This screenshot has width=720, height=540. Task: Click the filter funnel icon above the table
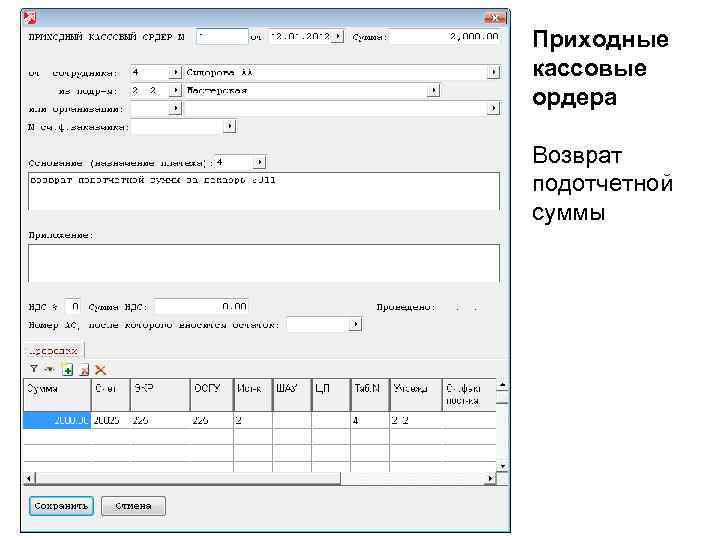pyautogui.click(x=34, y=369)
